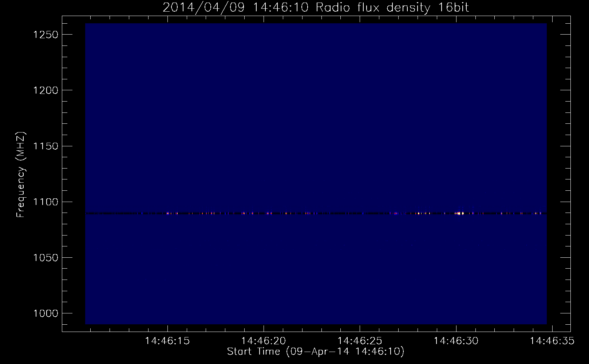
Task: Click the 'Start Time (09-Apr-14 14:46:10)' x-axis label
Action: 316,352
